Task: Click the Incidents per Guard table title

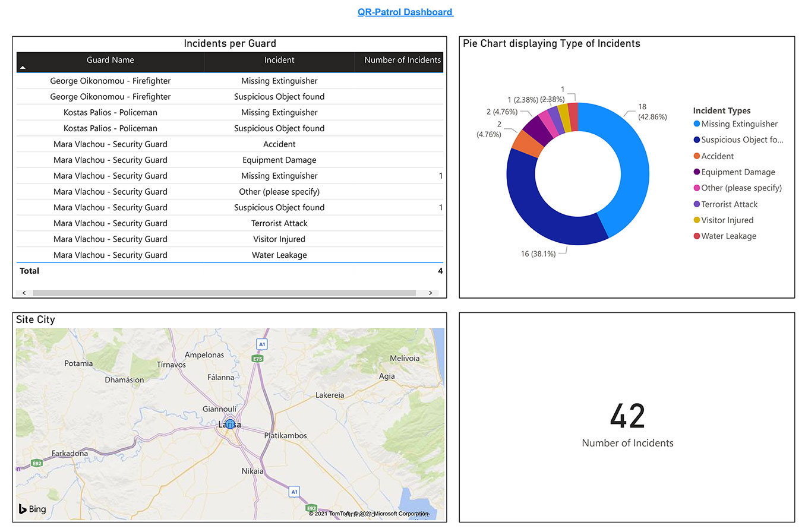Action: [230, 43]
